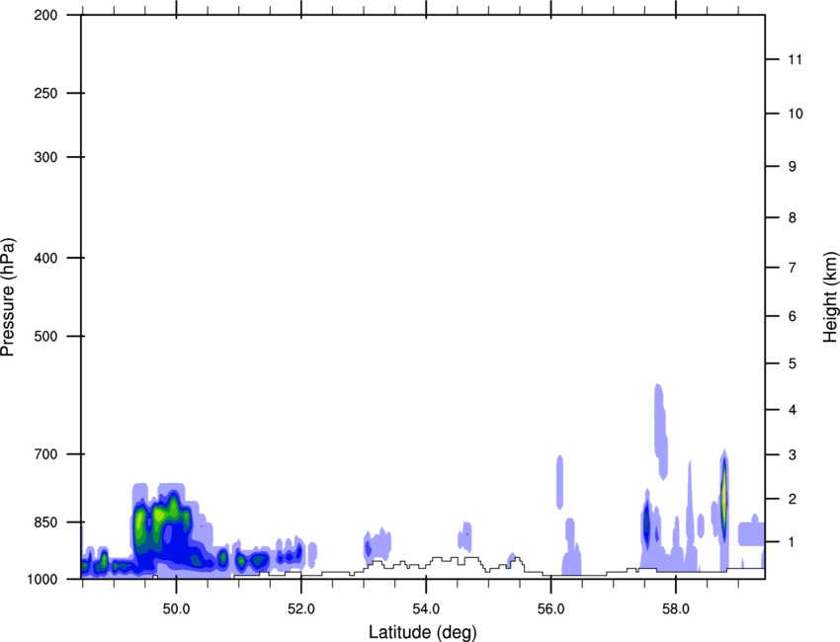The width and height of the screenshot is (840, 642).
Task: Pick the 3 km height label
Action: [x=793, y=455]
